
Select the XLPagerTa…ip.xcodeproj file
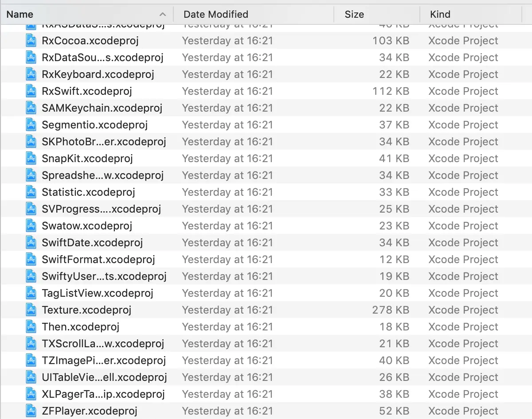[x=103, y=394]
